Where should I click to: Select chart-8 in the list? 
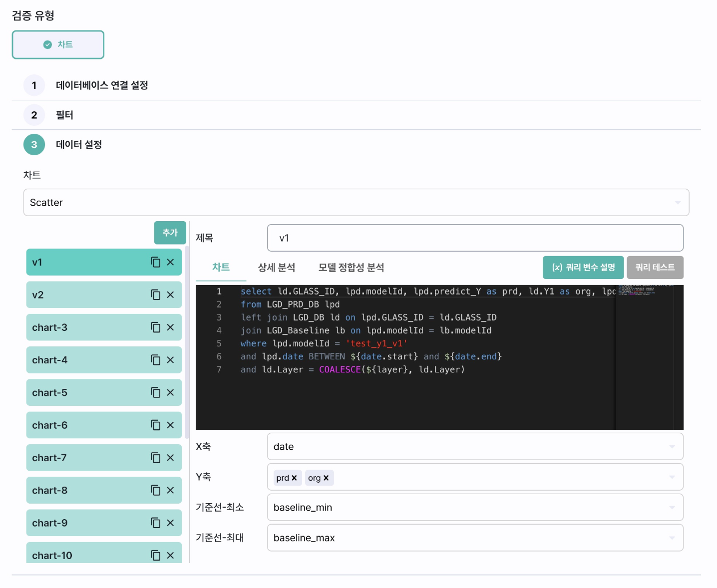[x=104, y=490]
